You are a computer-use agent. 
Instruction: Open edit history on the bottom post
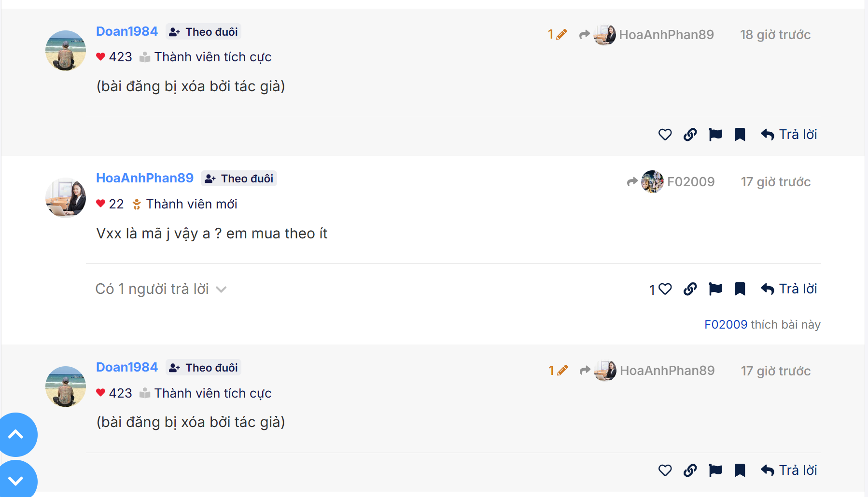click(x=558, y=371)
